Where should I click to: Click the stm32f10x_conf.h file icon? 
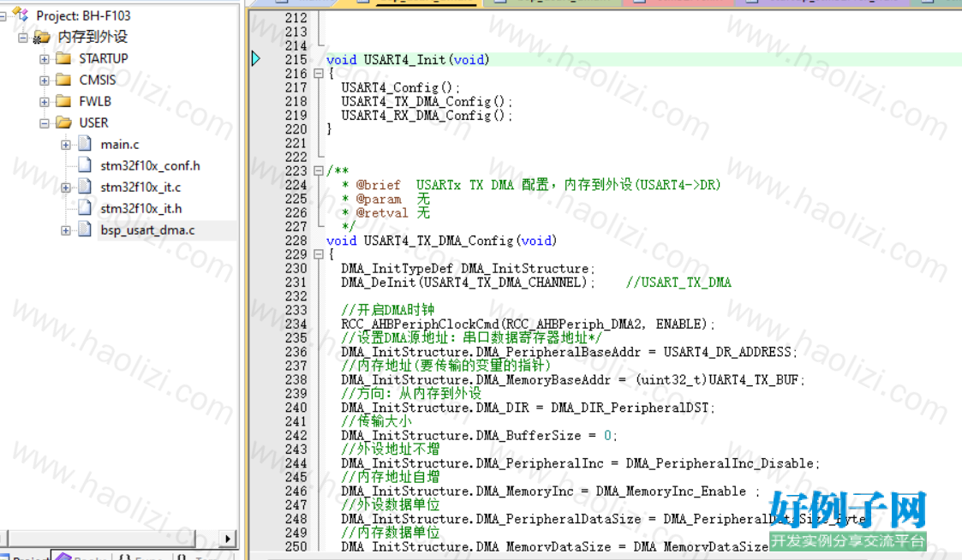(86, 165)
